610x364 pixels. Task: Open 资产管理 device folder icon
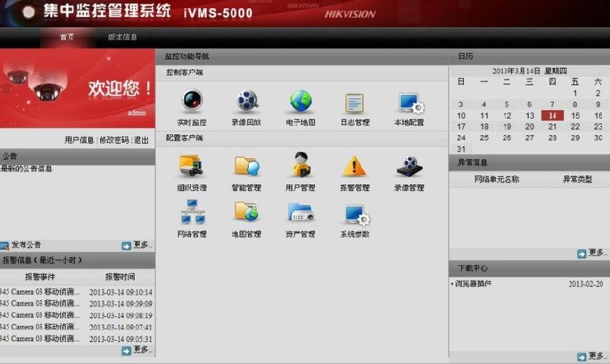pyautogui.click(x=301, y=212)
